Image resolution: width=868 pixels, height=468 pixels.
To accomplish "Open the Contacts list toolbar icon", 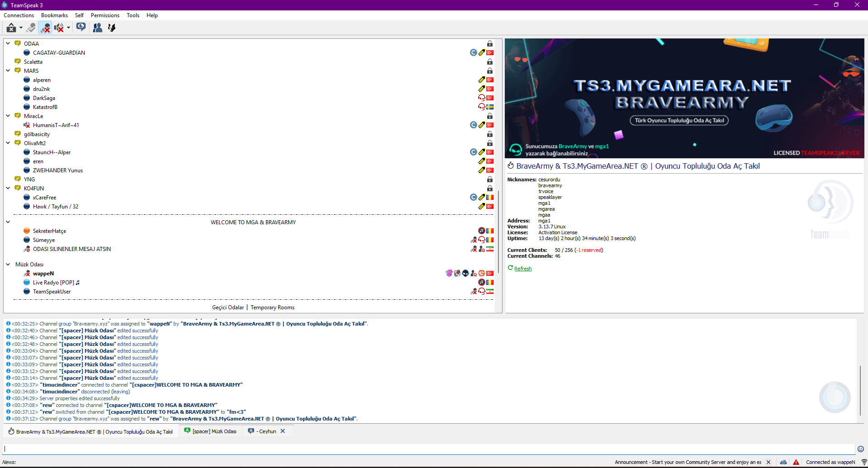I will (x=97, y=28).
